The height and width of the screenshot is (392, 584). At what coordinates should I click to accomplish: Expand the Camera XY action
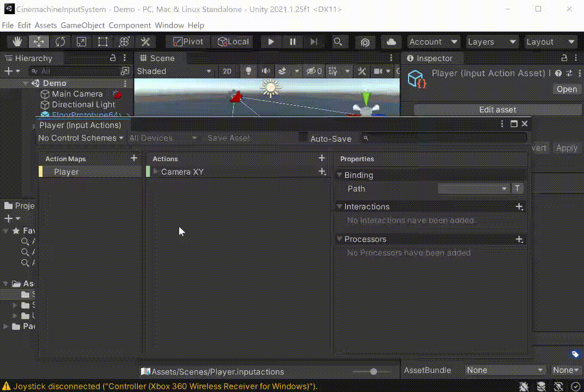tap(156, 171)
